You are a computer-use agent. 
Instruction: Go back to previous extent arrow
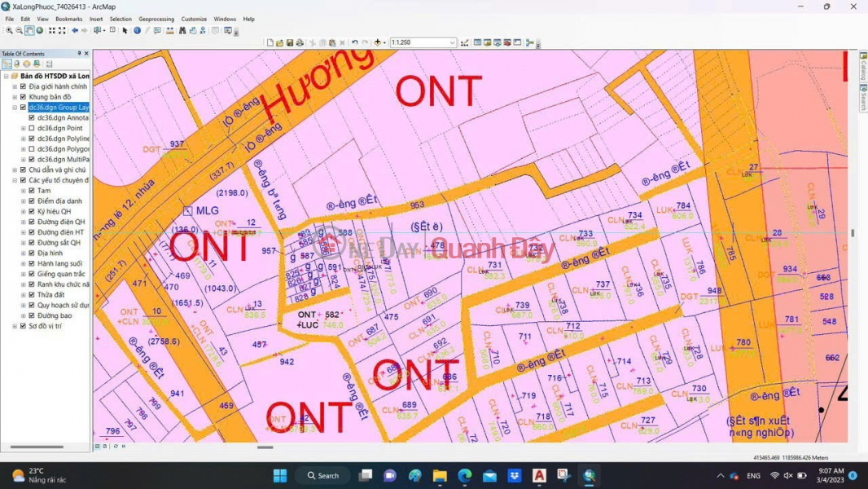(x=75, y=30)
